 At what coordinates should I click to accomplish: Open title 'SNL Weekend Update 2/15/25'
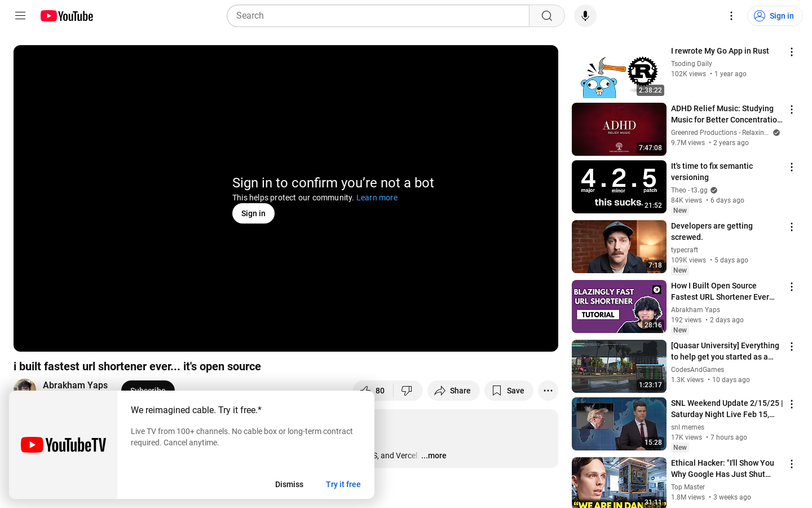point(727,409)
